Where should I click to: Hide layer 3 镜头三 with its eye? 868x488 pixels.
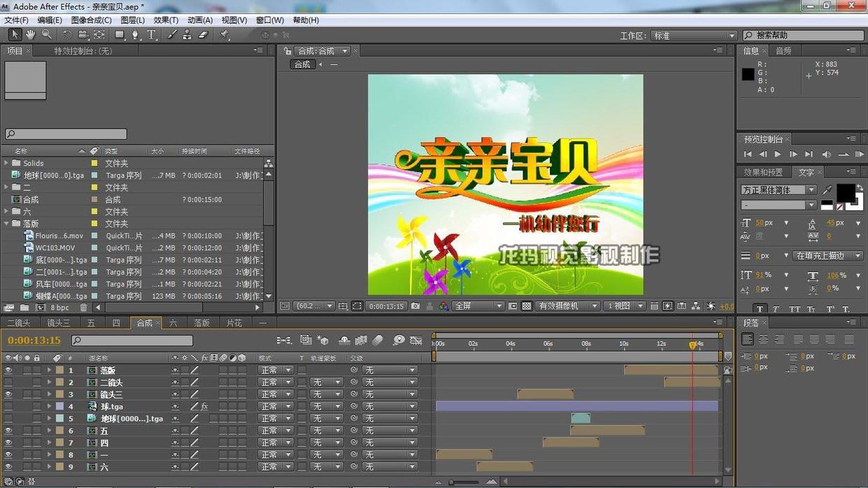click(x=8, y=394)
